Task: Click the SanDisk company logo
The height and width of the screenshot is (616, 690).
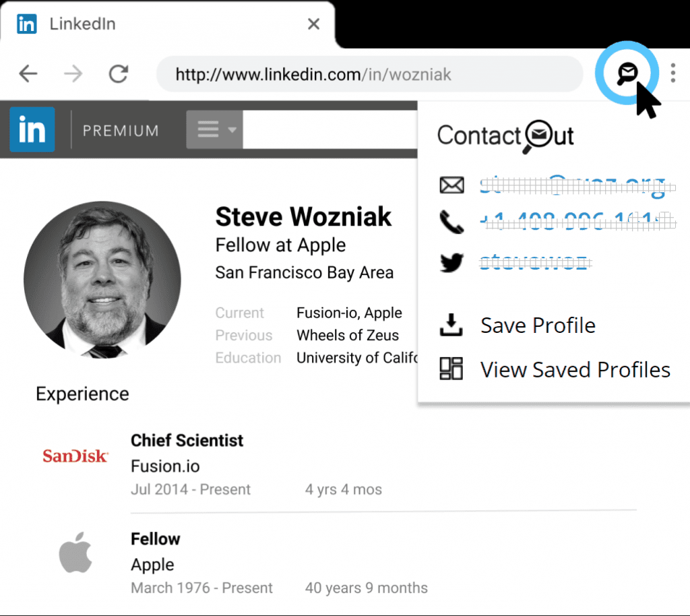Action: (x=75, y=456)
